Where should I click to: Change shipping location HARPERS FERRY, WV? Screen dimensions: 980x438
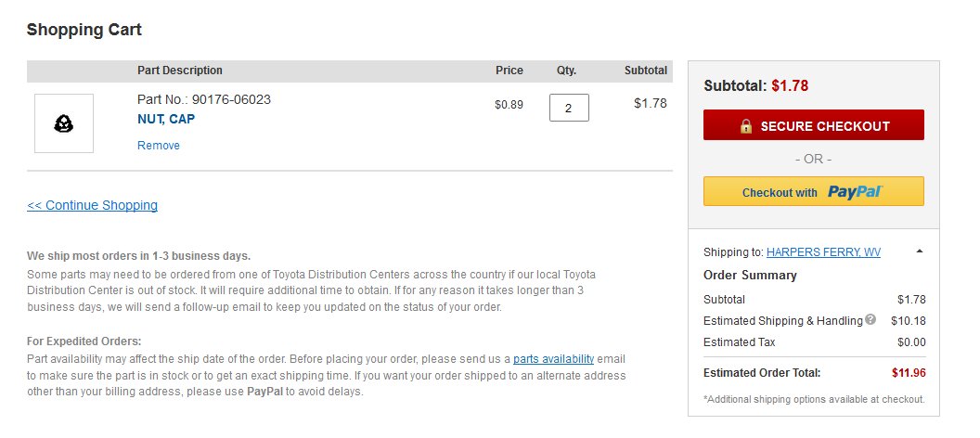(823, 252)
